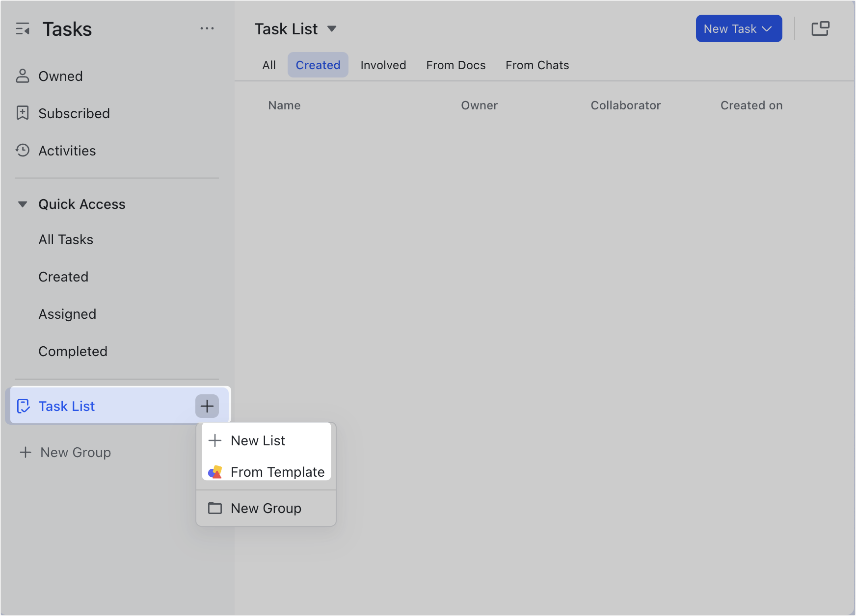
Task: Select the Subscribed section icon
Action: (x=23, y=113)
